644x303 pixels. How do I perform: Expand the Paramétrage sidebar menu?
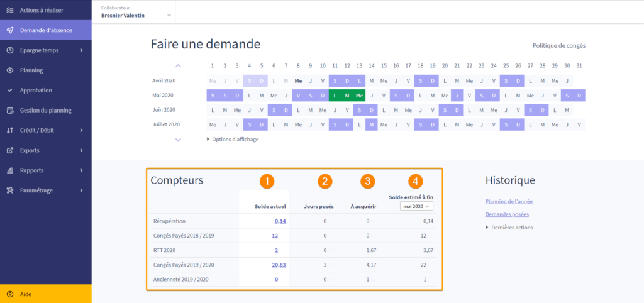(x=45, y=190)
